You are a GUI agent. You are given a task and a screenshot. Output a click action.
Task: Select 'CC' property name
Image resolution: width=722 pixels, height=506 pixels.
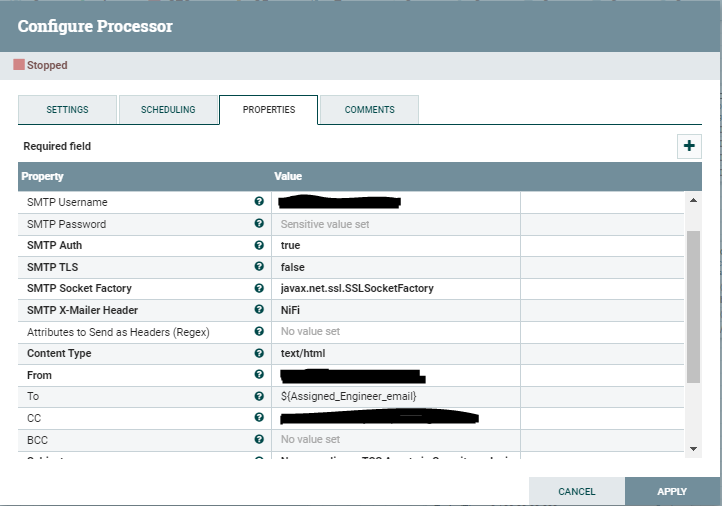pos(34,418)
